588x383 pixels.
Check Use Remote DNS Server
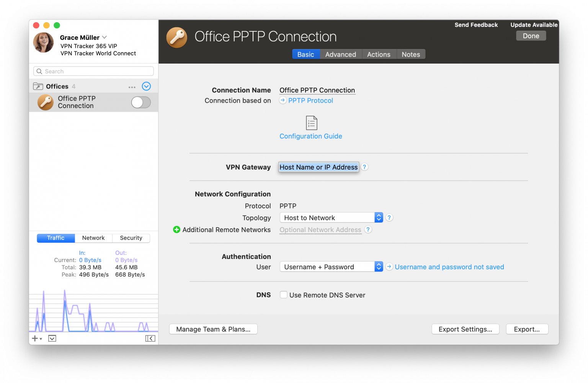284,295
